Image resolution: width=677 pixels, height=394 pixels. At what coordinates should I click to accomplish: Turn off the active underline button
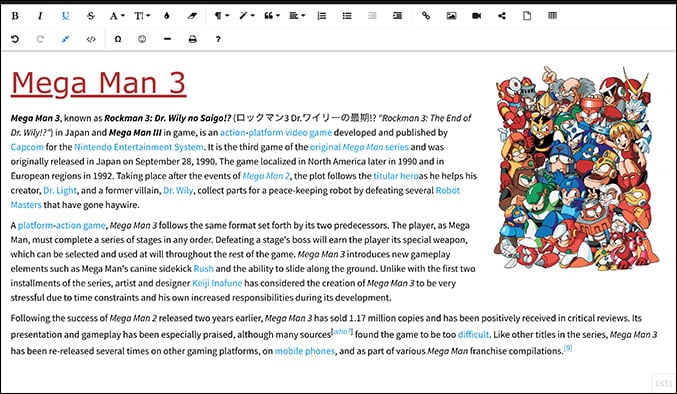pyautogui.click(x=65, y=16)
